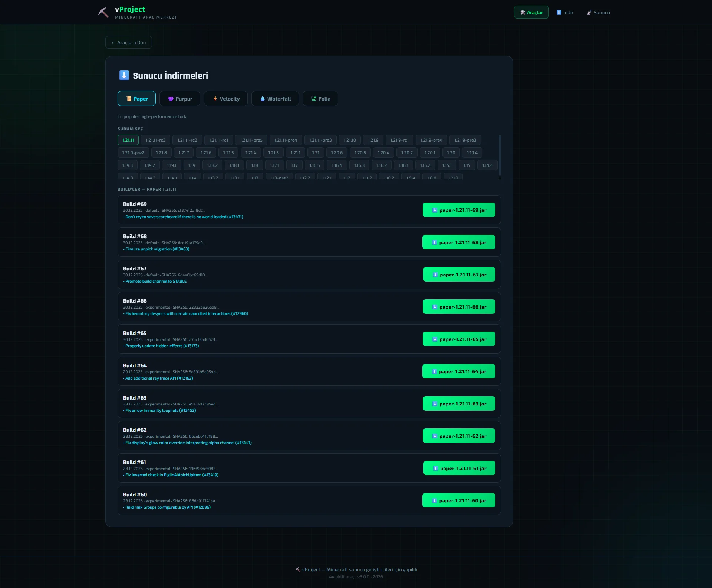
Task: Select version 1.19.4
Action: pyautogui.click(x=472, y=153)
